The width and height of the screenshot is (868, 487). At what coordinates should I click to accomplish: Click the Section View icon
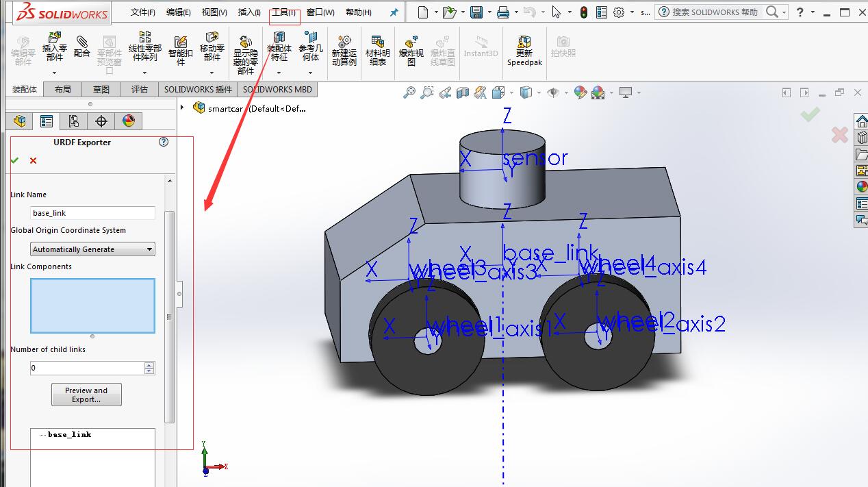[463, 92]
